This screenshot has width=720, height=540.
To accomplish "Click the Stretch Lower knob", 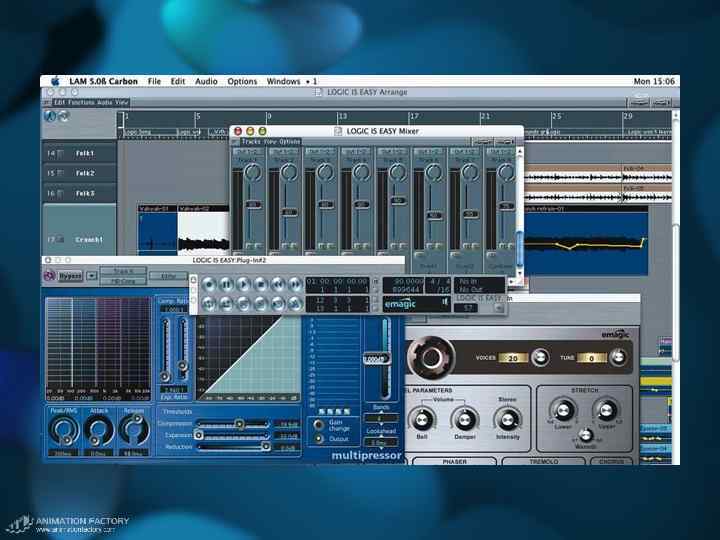I will click(563, 410).
